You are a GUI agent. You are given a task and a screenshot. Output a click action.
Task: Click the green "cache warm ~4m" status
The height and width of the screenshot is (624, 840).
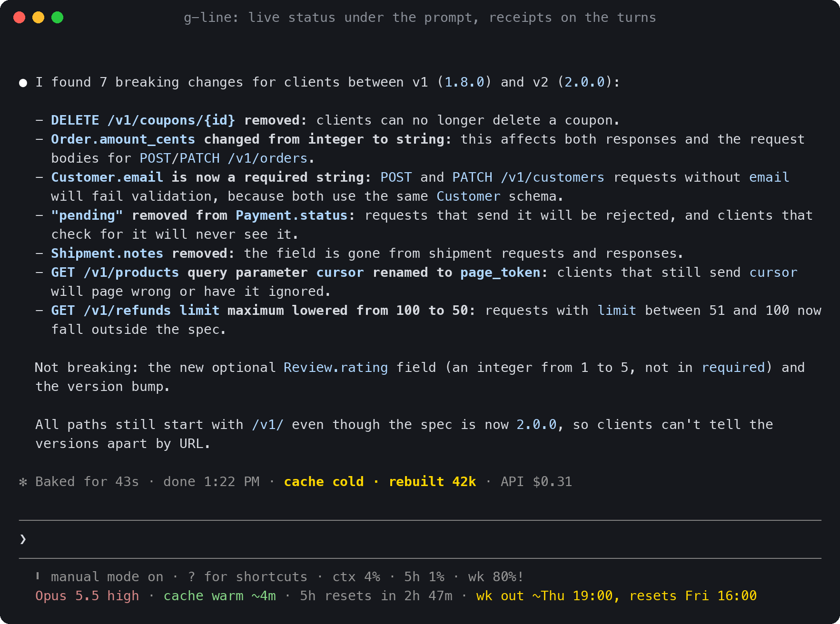220,596
